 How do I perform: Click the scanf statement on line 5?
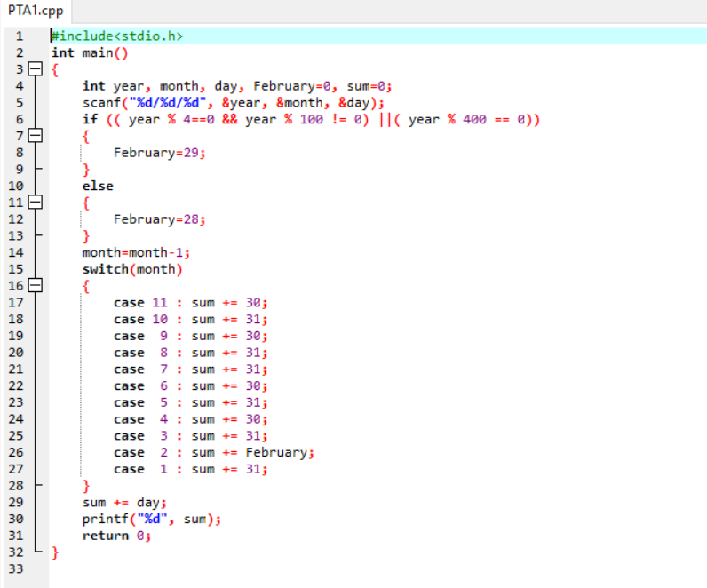tap(233, 103)
